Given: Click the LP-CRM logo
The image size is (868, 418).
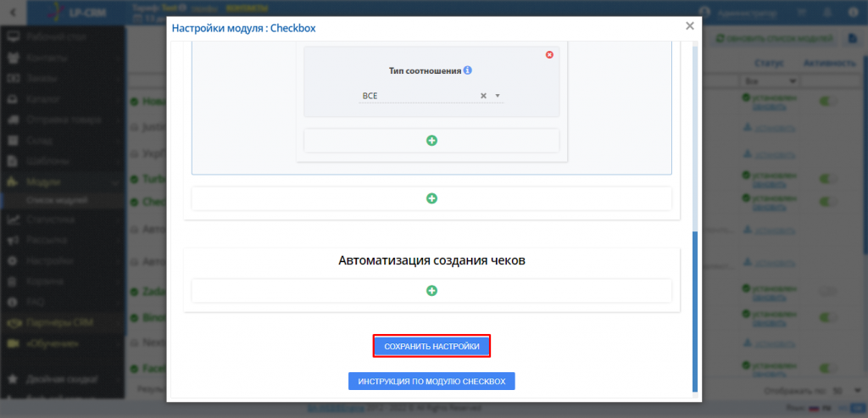Looking at the screenshot, I should (76, 12).
